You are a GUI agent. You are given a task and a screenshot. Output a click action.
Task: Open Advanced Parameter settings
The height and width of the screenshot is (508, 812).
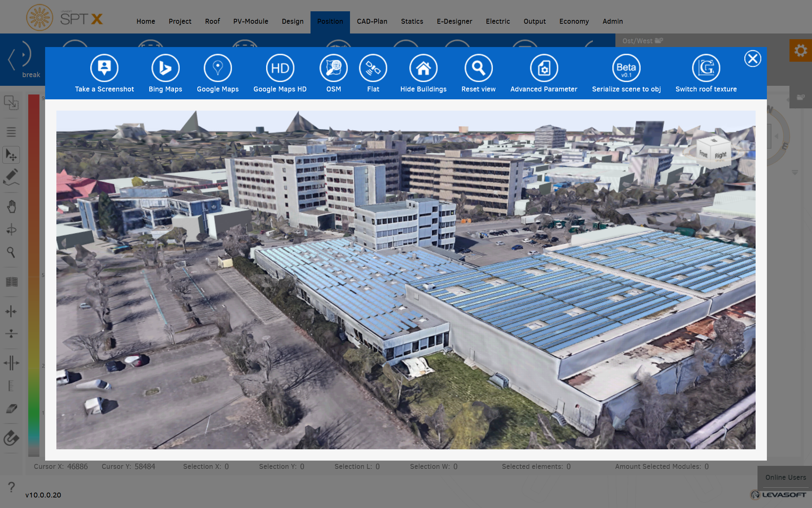point(544,68)
